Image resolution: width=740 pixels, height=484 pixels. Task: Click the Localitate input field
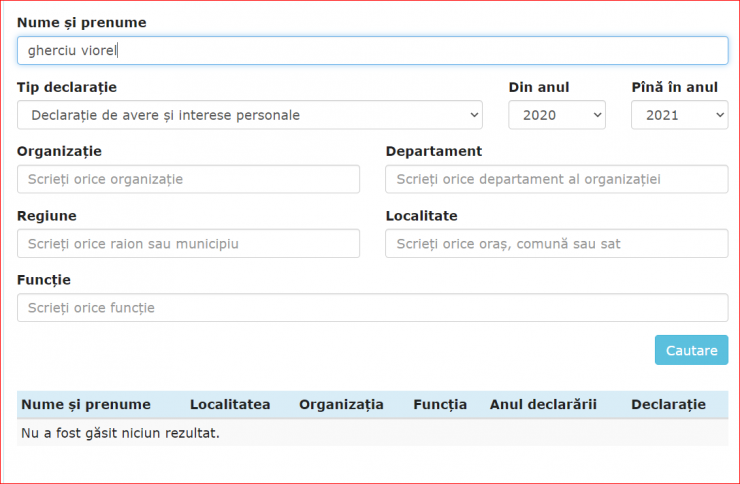(x=557, y=243)
